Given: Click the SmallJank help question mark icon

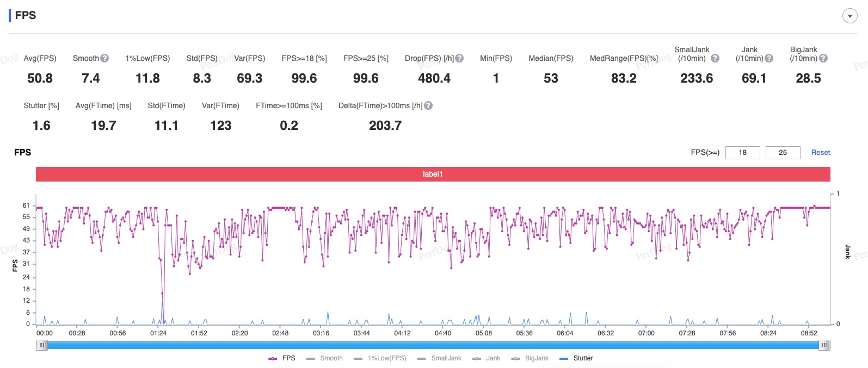Looking at the screenshot, I should point(715,58).
